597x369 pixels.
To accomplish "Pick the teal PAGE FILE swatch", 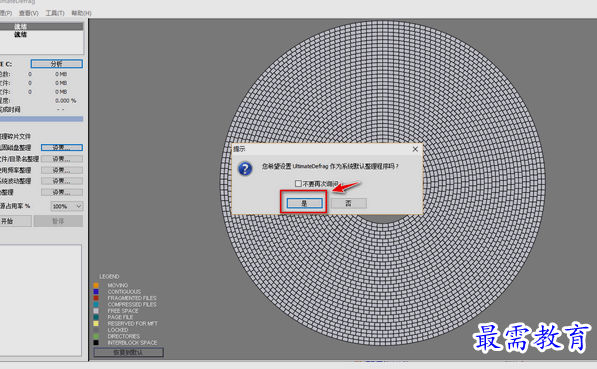I will (96, 317).
